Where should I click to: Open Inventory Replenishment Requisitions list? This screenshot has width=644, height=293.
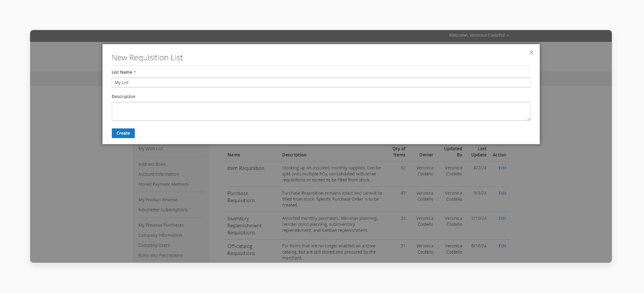244,225
